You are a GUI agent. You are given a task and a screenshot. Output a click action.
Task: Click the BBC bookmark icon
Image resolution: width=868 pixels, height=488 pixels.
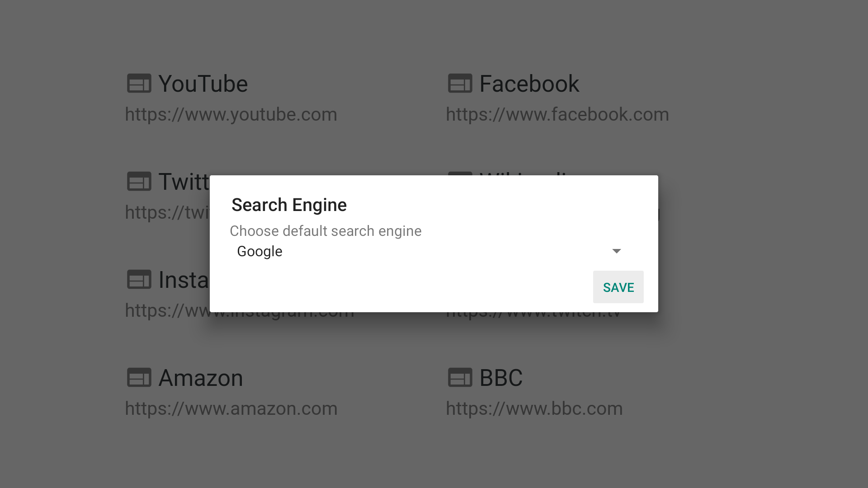point(460,378)
